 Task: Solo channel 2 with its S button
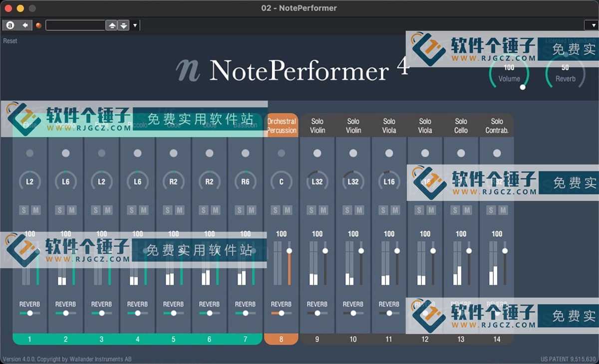point(60,210)
